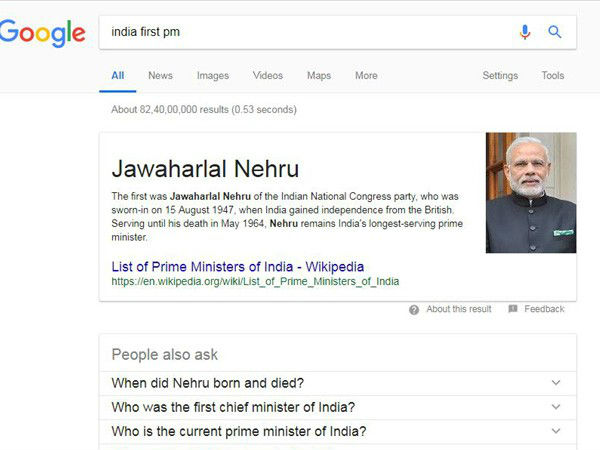This screenshot has width=600, height=450.
Task: Expand "When did Nehru born and died?"
Action: click(x=338, y=383)
